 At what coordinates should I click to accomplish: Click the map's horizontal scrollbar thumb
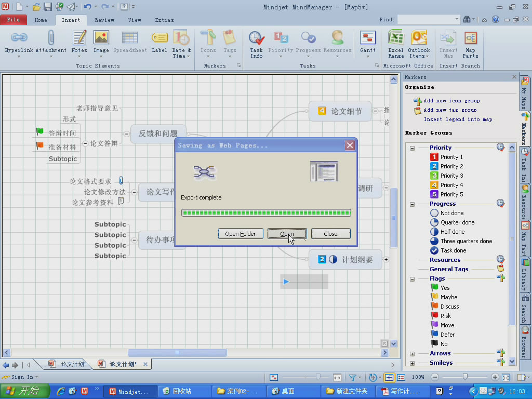click(x=177, y=353)
